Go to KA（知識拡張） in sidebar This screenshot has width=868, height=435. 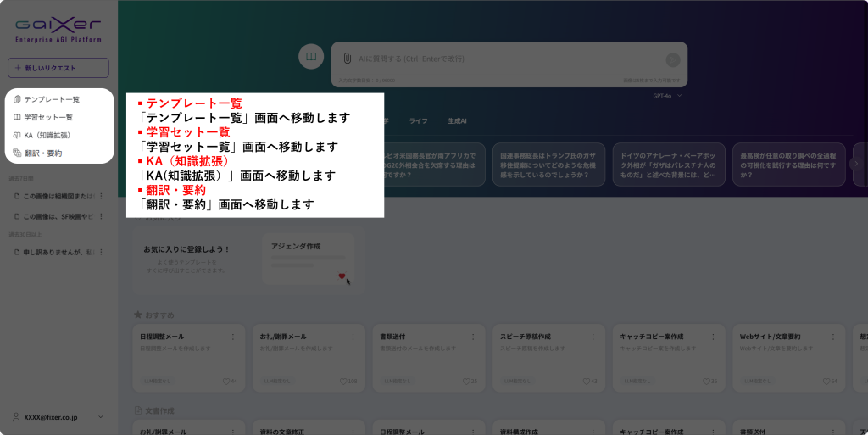pyautogui.click(x=47, y=135)
